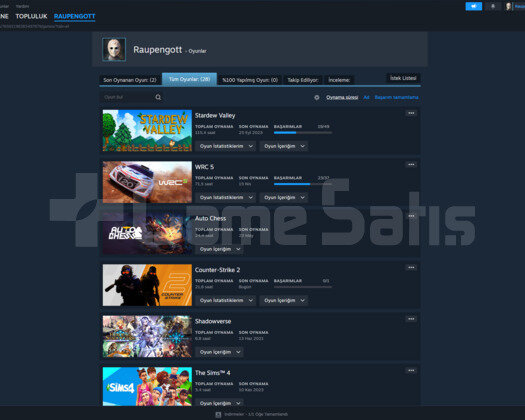Open the notifications bell icon

coord(493,6)
